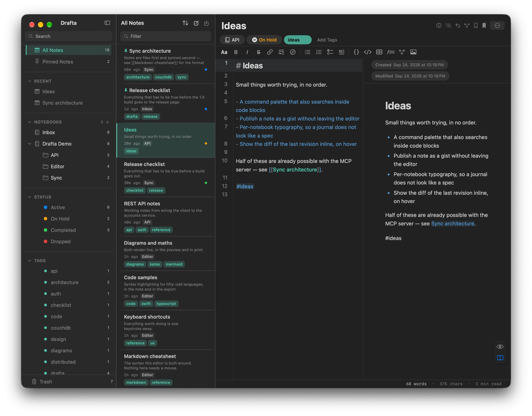The height and width of the screenshot is (416, 532).
Task: Open the sort order control in All Notes
Action: [185, 23]
